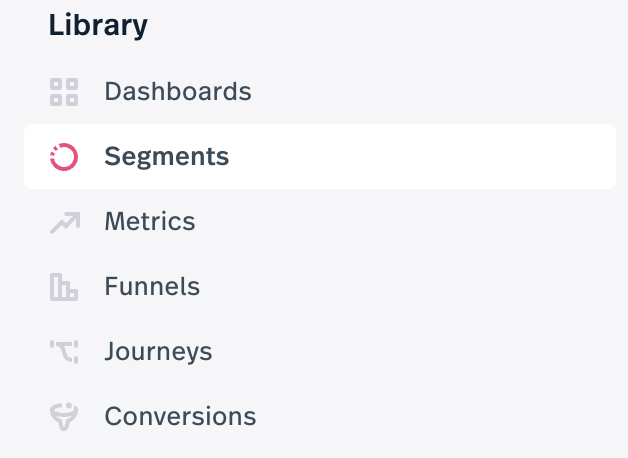Click the Dashboards grid icon

[64, 92]
